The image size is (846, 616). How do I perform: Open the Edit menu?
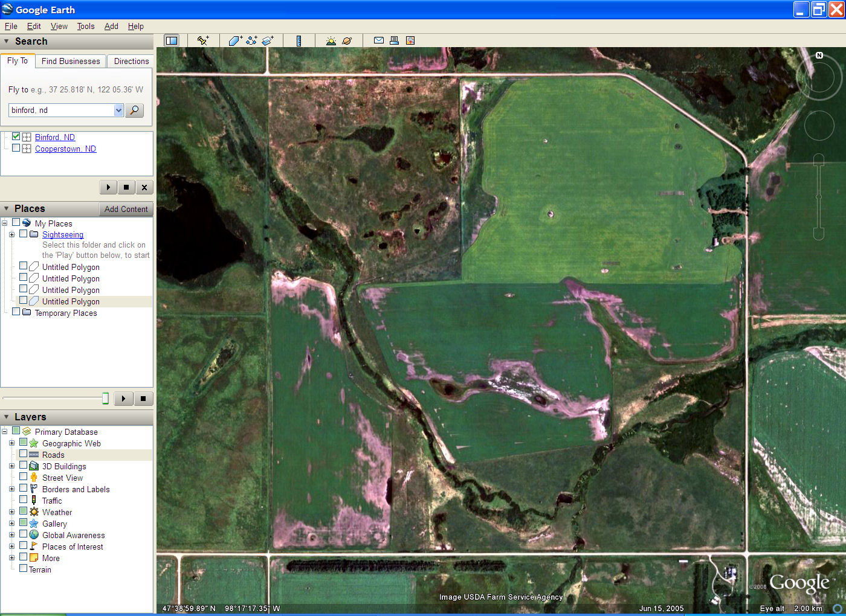pyautogui.click(x=34, y=26)
